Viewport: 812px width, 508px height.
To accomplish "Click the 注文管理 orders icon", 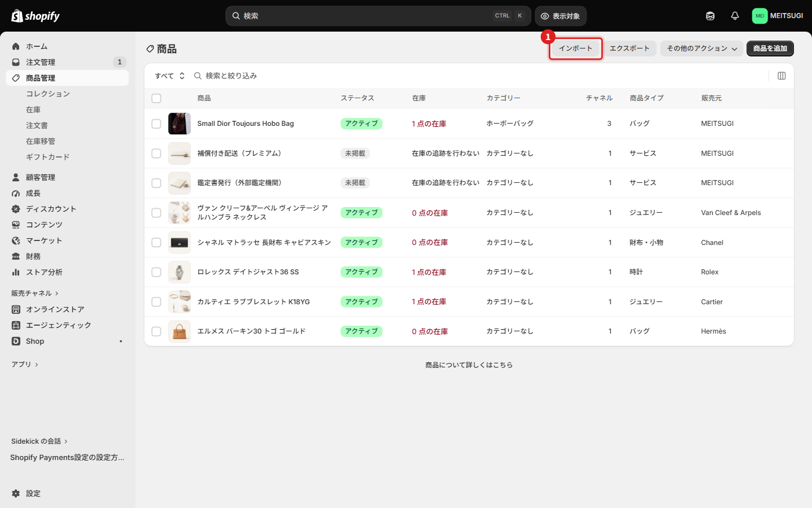I will [16, 62].
